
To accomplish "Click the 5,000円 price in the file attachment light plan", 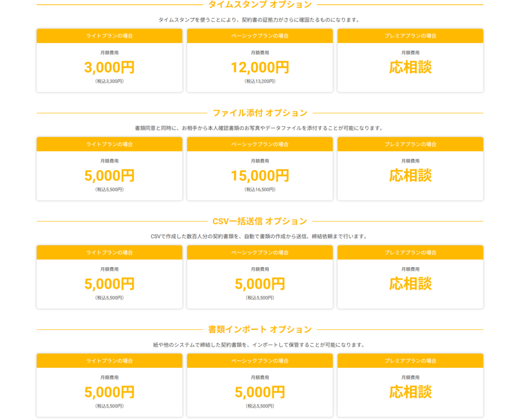I will (x=109, y=176).
